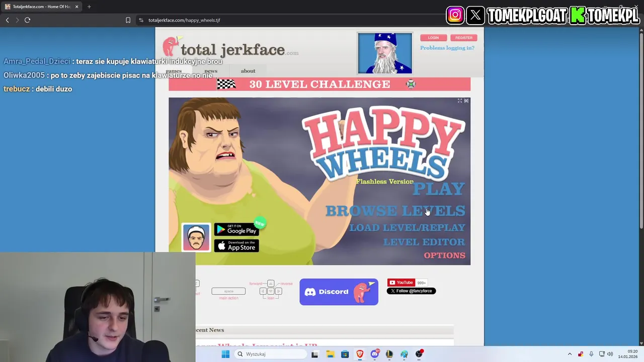The width and height of the screenshot is (644, 362).
Task: Click the mobile game character icon
Action: click(196, 237)
